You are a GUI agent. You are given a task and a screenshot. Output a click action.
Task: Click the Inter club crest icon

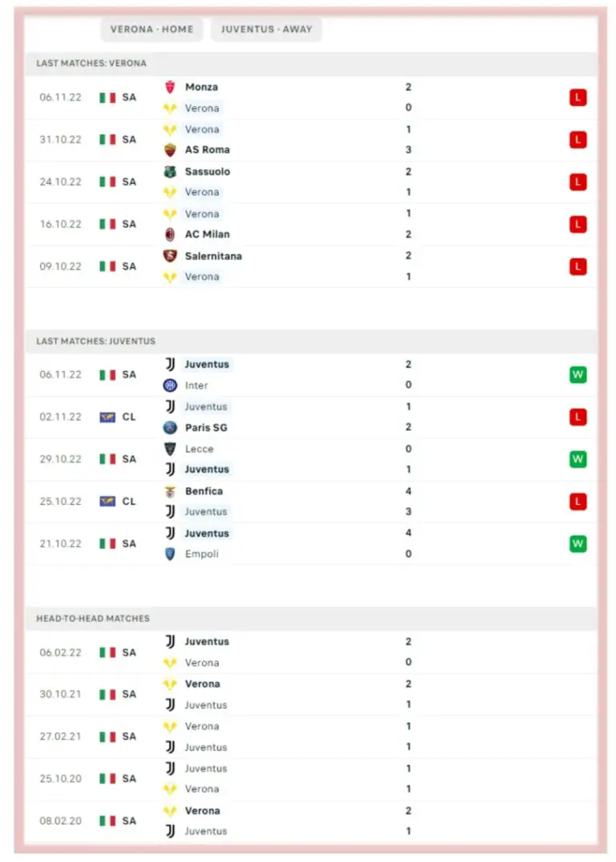(170, 385)
